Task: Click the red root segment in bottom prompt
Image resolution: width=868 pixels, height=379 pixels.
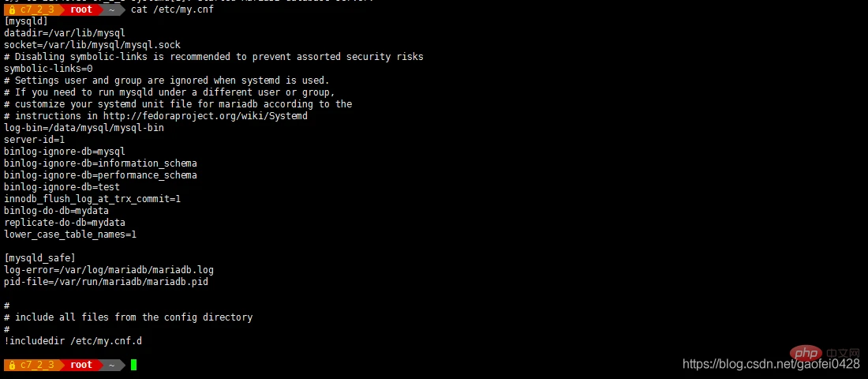Action: (81, 365)
